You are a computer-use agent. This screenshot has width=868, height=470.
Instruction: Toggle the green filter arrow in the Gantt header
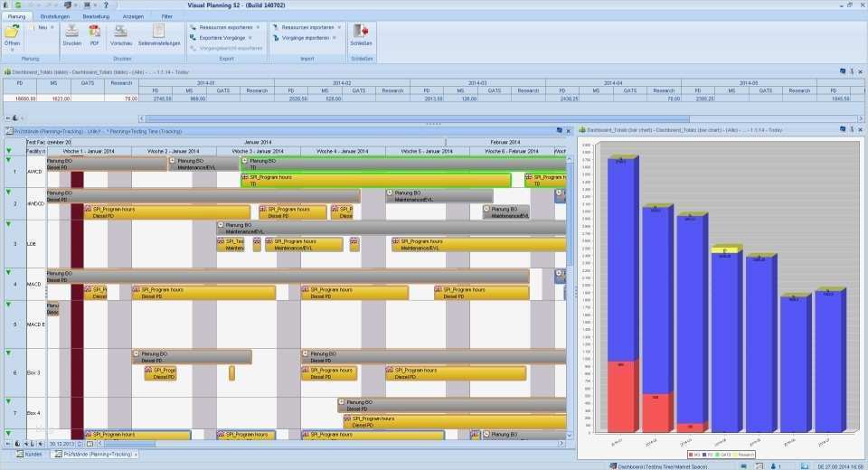coord(8,151)
